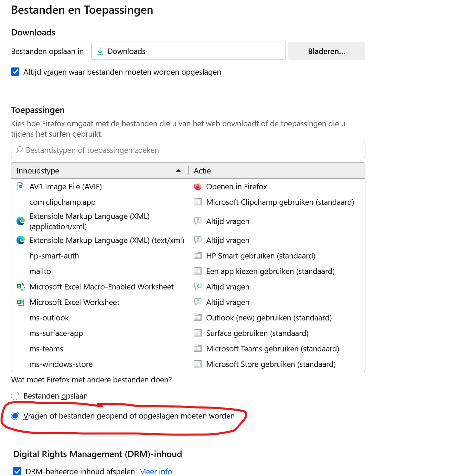Click the search icon in the file types search box
Image resolution: width=471 pixels, height=476 pixels.
click(20, 150)
